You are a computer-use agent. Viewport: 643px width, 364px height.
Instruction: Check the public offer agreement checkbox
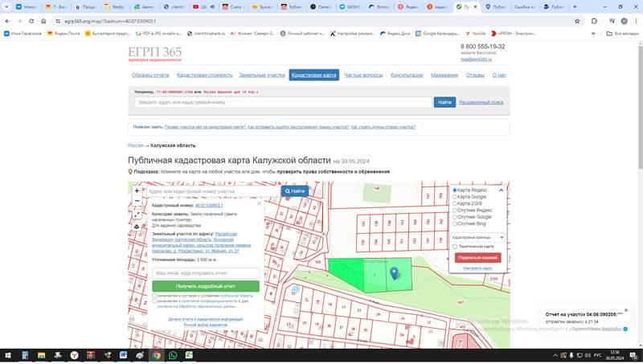point(154,296)
